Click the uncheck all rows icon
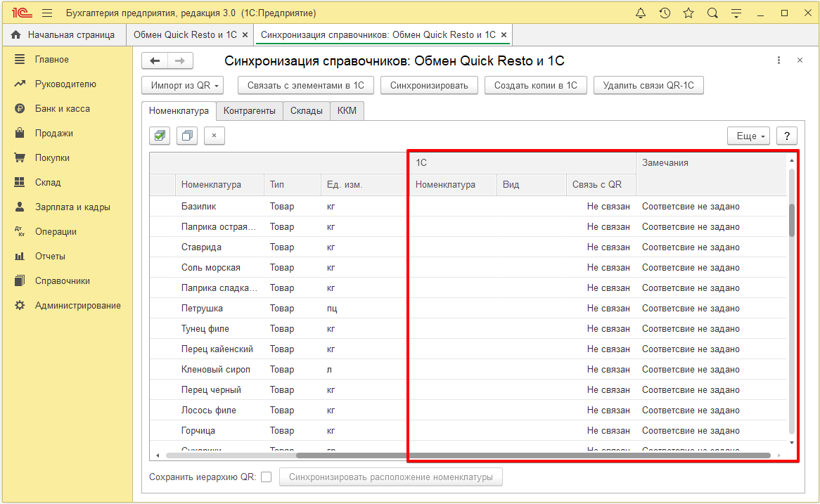This screenshot has height=504, width=820. pyautogui.click(x=187, y=136)
